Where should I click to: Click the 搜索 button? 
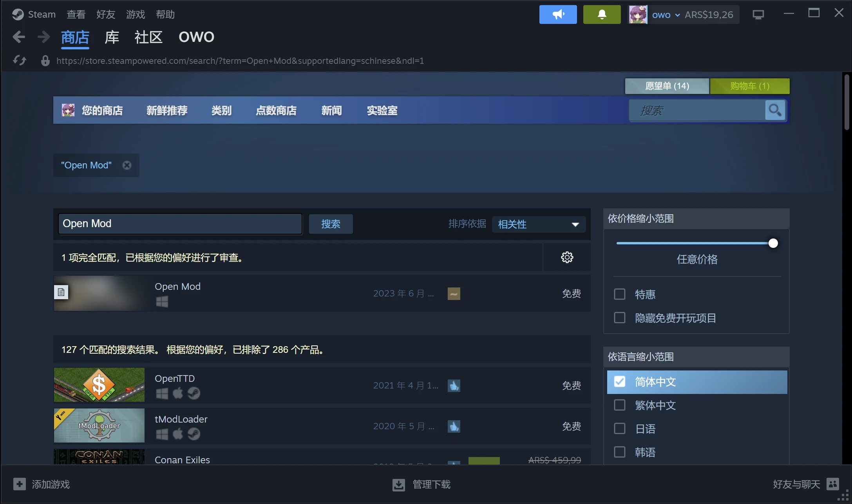(x=331, y=224)
